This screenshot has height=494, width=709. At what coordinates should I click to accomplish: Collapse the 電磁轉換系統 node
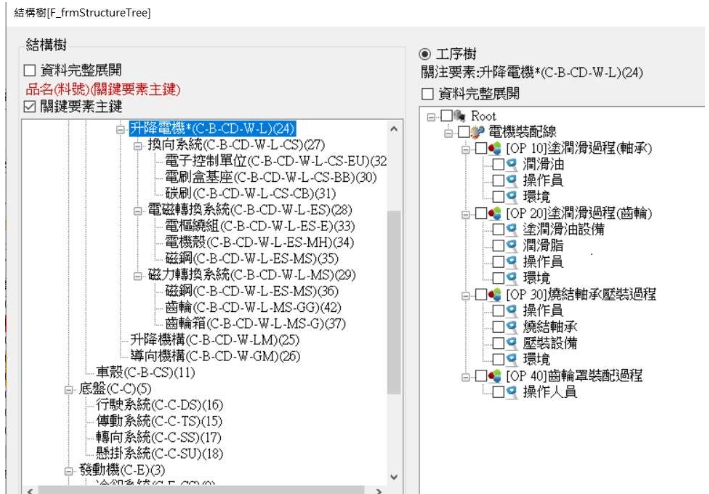tap(137, 211)
